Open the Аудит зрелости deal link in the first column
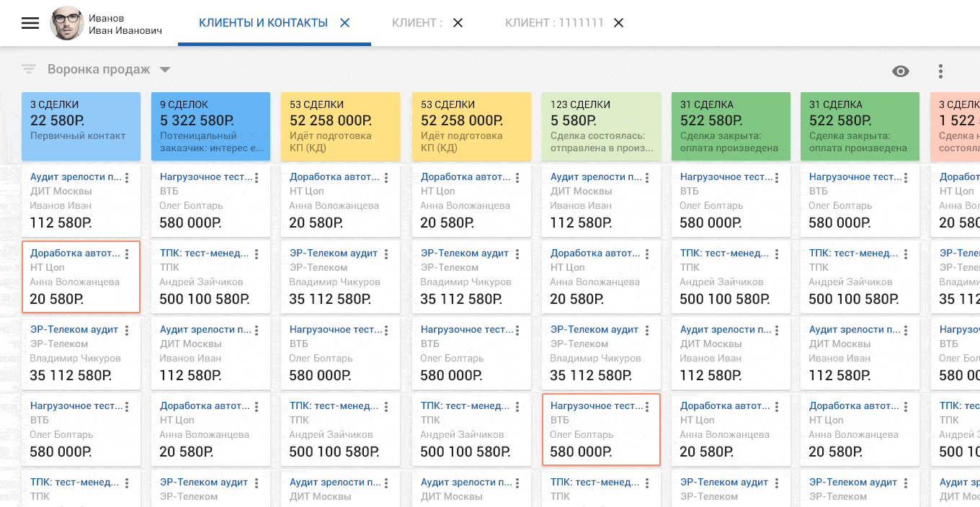Image resolution: width=980 pixels, height=507 pixels. tap(76, 177)
